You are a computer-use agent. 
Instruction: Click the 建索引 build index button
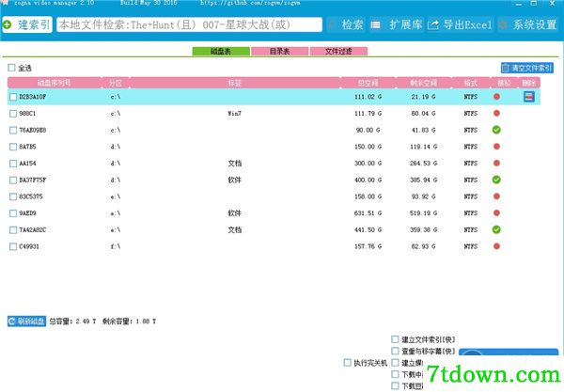click(x=27, y=24)
